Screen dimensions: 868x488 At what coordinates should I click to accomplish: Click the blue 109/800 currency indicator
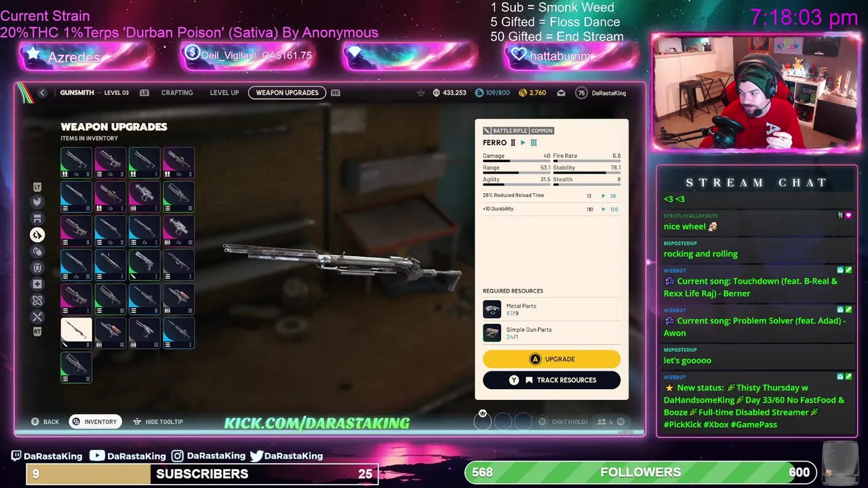coord(492,93)
